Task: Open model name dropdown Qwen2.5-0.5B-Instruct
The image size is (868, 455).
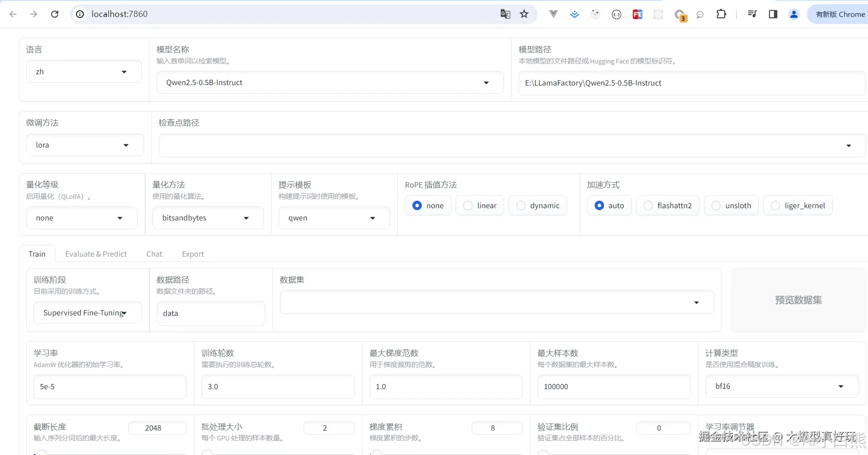Action: pos(330,82)
